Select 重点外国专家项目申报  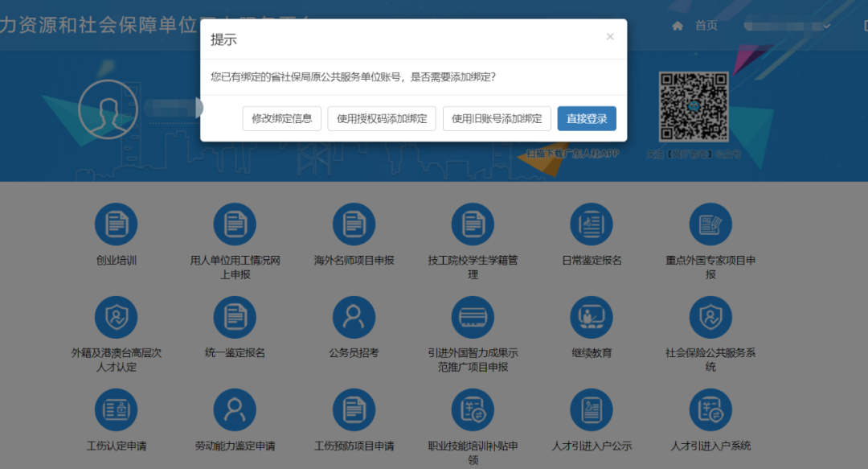click(x=710, y=224)
